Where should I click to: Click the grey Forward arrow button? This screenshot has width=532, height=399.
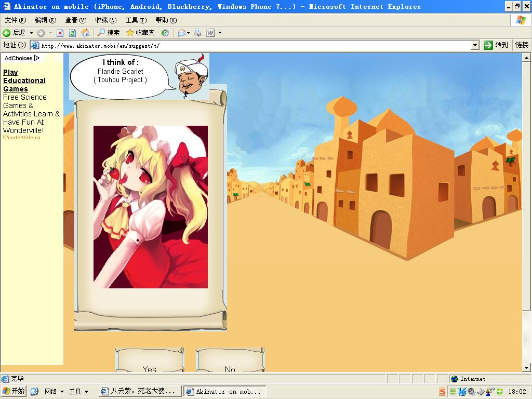coord(41,33)
